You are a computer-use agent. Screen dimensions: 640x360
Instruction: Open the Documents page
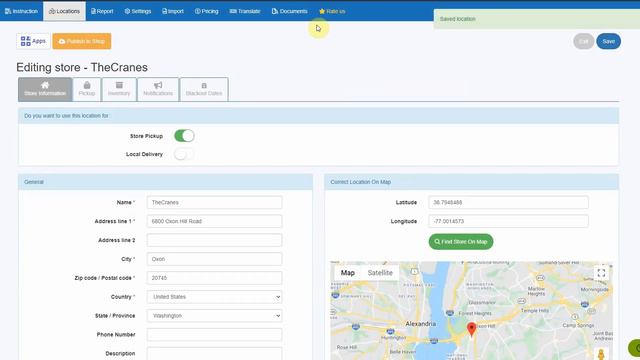[x=289, y=11]
